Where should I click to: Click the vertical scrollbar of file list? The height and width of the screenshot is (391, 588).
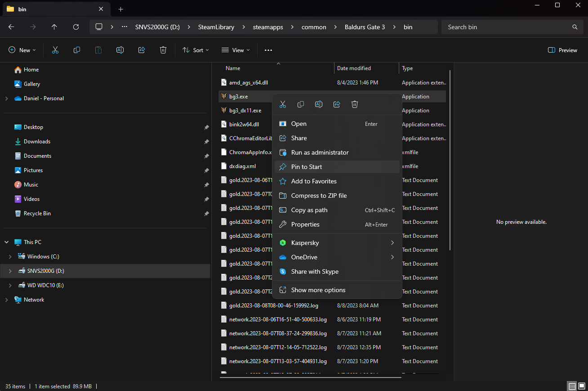(x=450, y=160)
